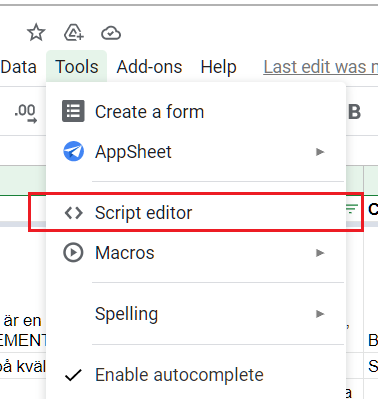Expand the Macros submenu arrow
The height and width of the screenshot is (399, 378).
point(320,253)
